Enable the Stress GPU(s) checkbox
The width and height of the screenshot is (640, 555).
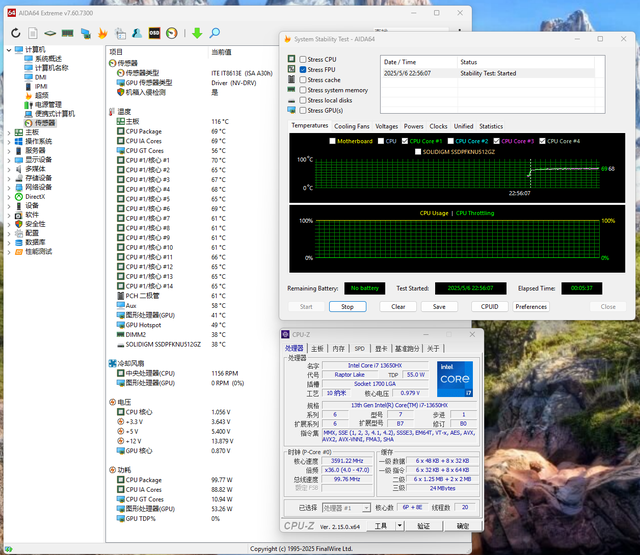tap(303, 110)
